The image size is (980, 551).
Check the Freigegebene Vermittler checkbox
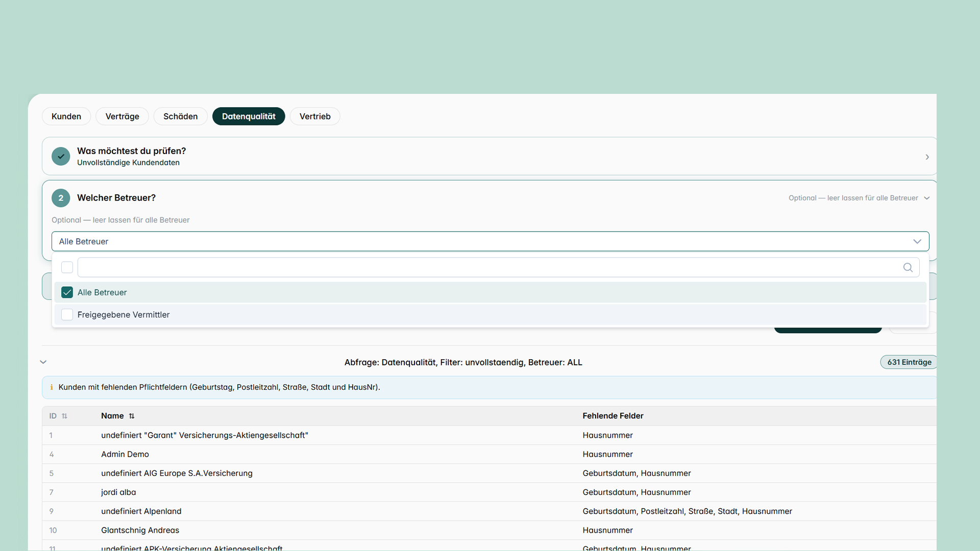67,315
